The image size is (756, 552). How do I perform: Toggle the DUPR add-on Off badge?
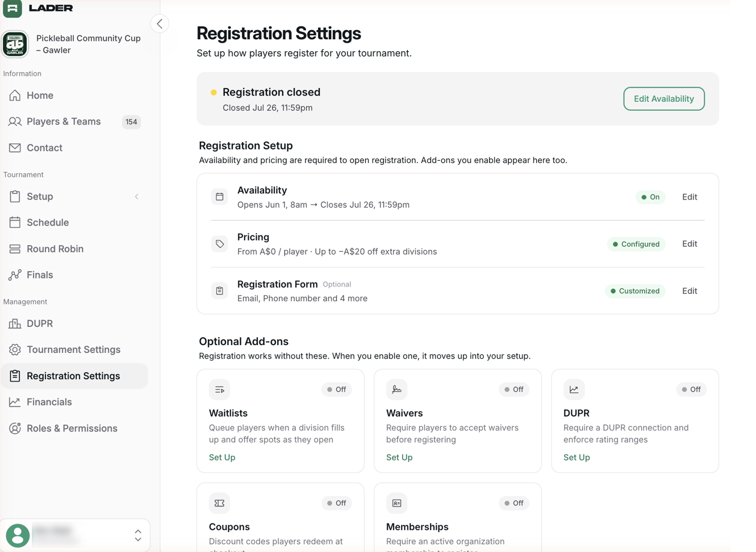pos(691,389)
